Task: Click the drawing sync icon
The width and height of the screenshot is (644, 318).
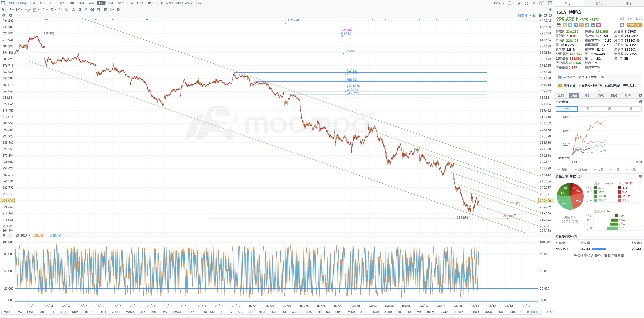Action: tap(112, 10)
